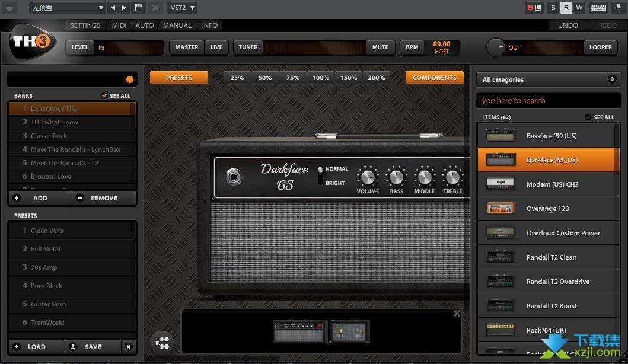Click the amp MIDDLE knob
The height and width of the screenshot is (364, 628).
coord(425,177)
